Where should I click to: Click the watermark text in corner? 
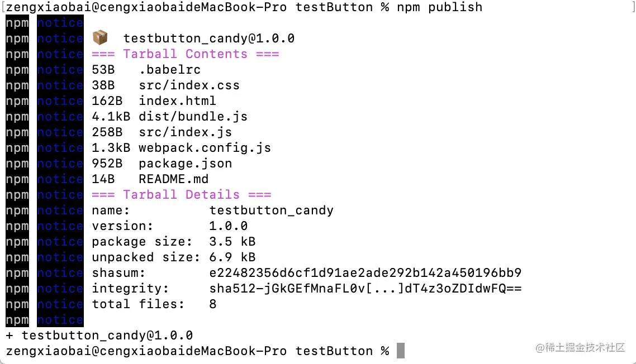pos(581,347)
